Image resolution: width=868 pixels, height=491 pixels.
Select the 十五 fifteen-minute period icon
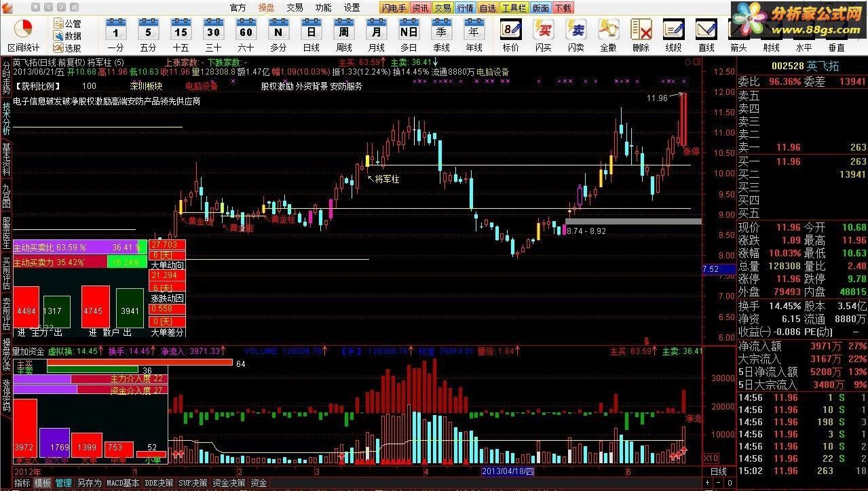click(x=181, y=35)
